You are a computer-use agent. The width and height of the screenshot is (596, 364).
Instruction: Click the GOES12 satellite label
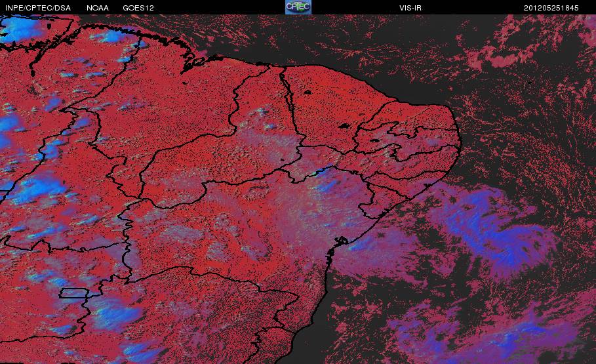(138, 8)
